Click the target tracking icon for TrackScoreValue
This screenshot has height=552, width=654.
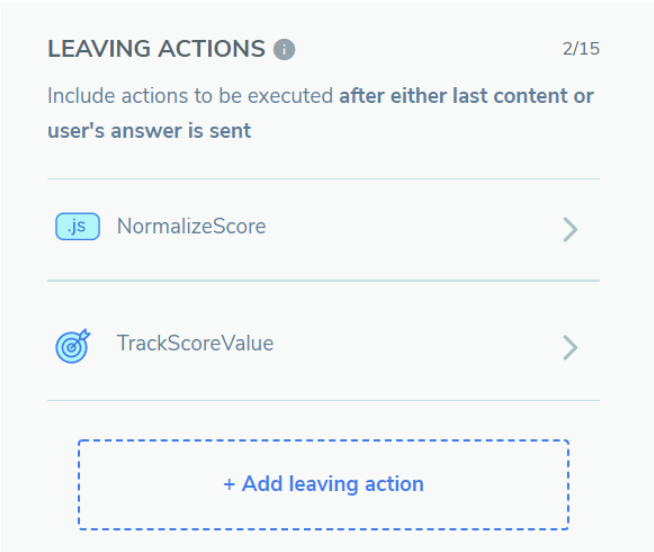click(x=73, y=346)
